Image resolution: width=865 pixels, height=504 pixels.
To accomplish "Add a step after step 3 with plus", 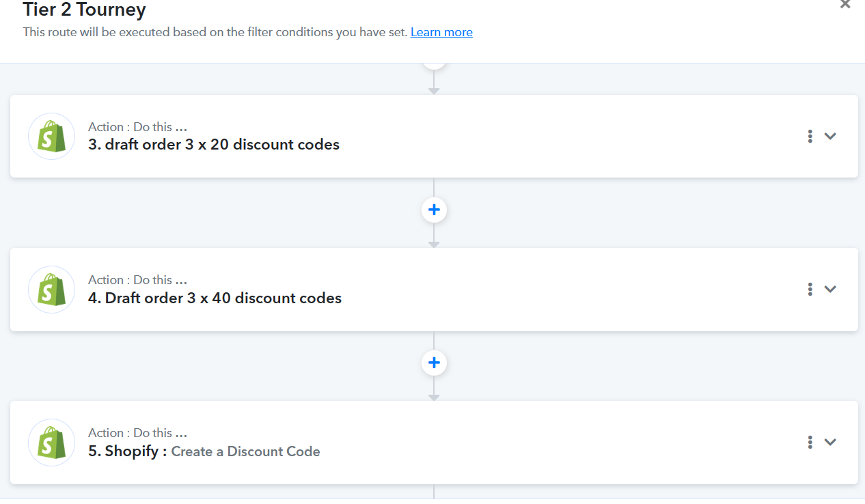I will (434, 210).
